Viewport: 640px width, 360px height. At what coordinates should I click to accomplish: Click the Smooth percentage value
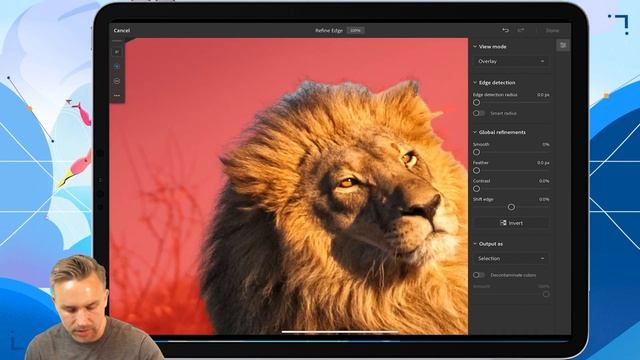tap(546, 144)
